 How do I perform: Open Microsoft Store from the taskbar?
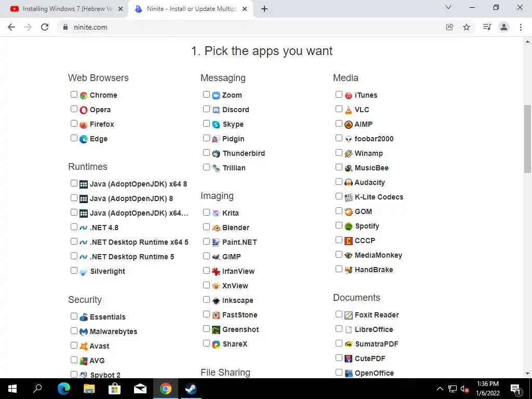114,389
